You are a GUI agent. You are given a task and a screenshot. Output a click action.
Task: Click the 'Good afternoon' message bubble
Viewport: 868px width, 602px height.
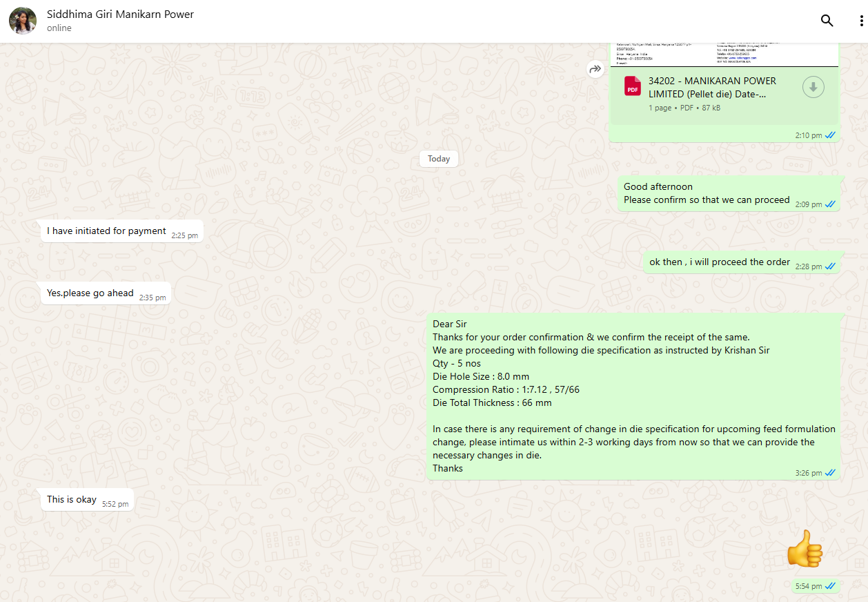(x=707, y=193)
